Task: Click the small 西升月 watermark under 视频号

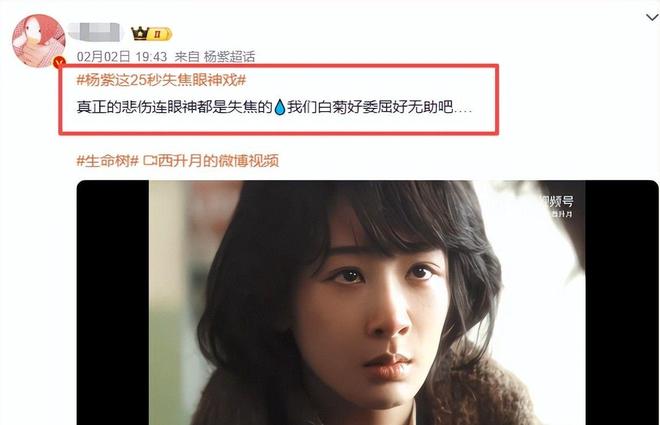Action: 562,215
